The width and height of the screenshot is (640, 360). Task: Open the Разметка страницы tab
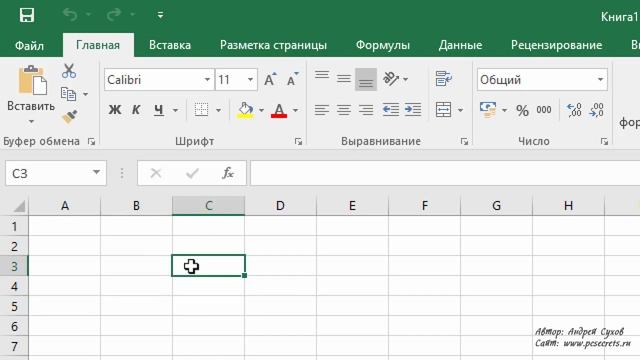[x=273, y=45]
